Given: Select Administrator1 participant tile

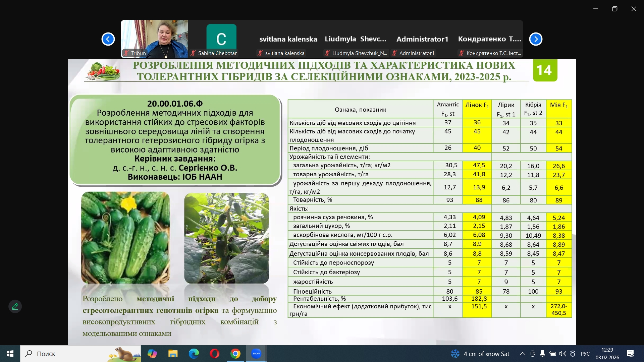Looking at the screenshot, I should pos(422,39).
